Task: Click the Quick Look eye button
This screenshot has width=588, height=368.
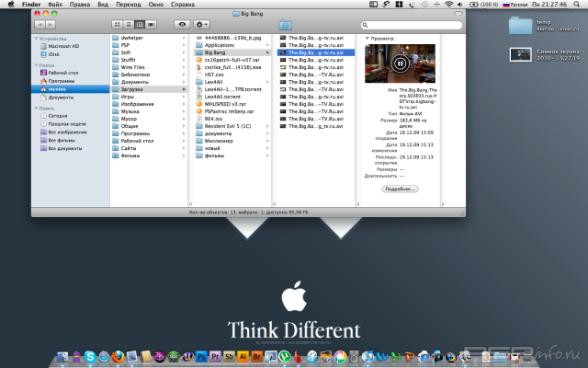Action: 183,23
